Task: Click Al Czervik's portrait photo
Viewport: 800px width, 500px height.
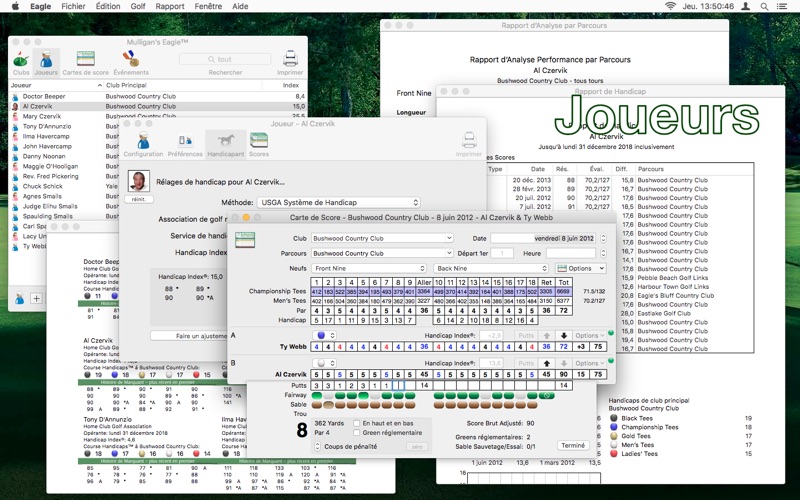Action: coord(138,181)
